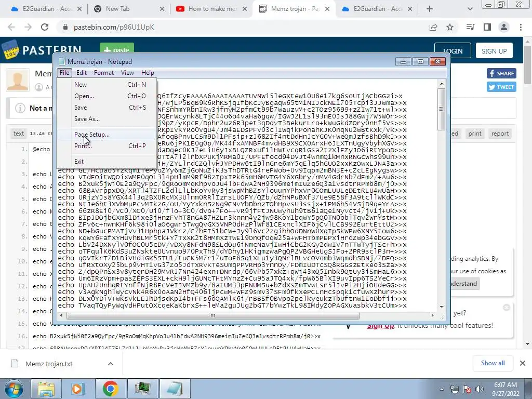The height and width of the screenshot is (399, 532).
Task: Open Chrome three-dot menu
Action: pos(521,27)
